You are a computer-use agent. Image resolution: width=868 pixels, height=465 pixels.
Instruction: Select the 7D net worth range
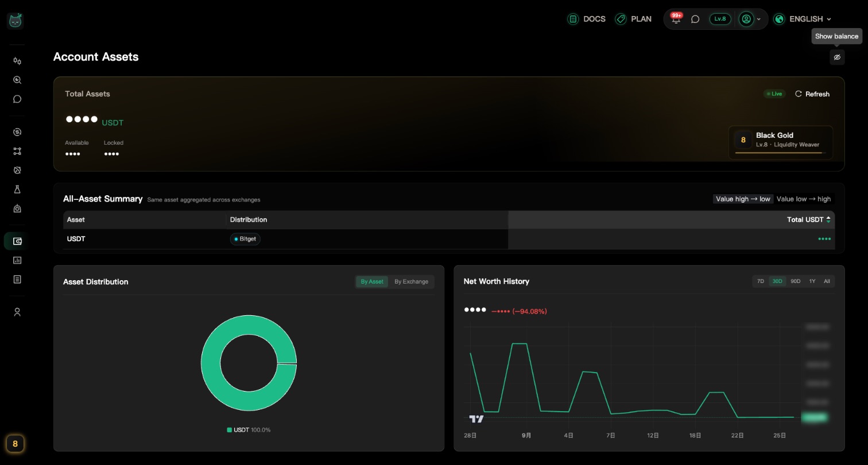[x=761, y=281]
